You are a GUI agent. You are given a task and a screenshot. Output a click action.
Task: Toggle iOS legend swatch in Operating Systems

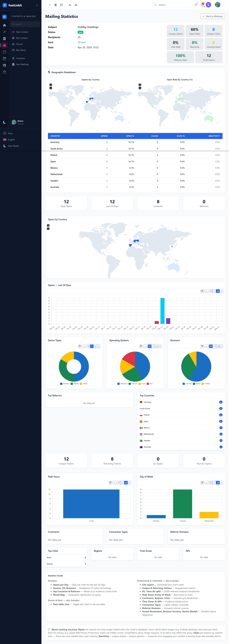(x=148, y=383)
